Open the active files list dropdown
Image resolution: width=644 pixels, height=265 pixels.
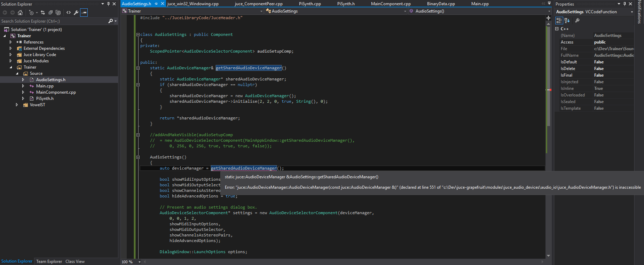tap(549, 3)
